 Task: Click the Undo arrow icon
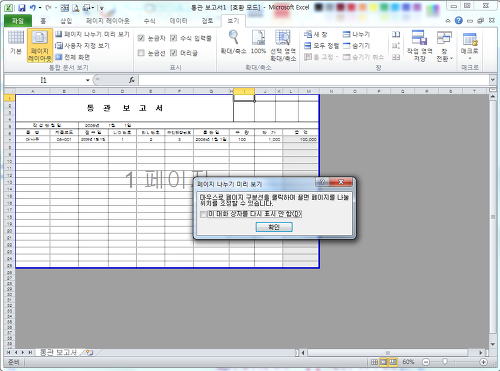[32, 8]
